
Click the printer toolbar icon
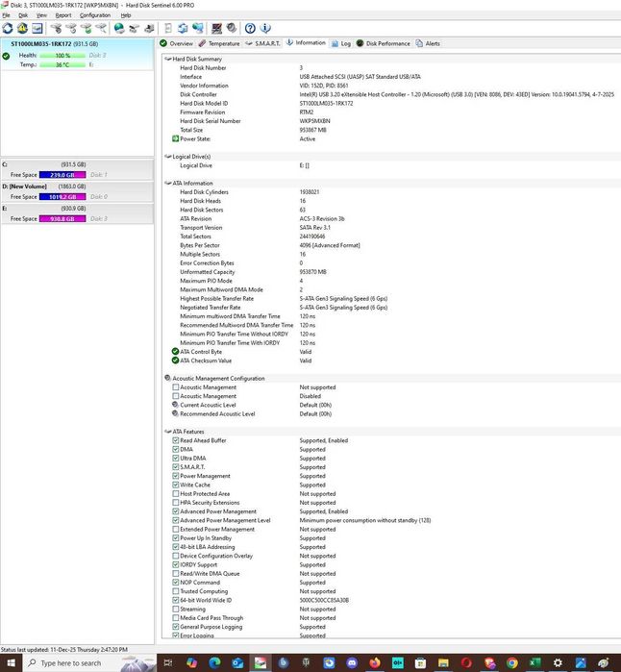tap(149, 28)
